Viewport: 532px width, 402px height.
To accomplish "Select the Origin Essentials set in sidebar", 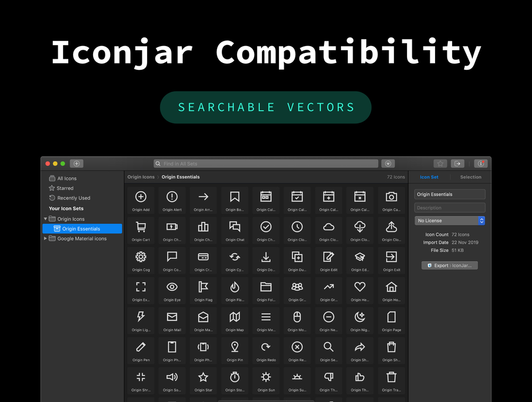I will point(82,229).
